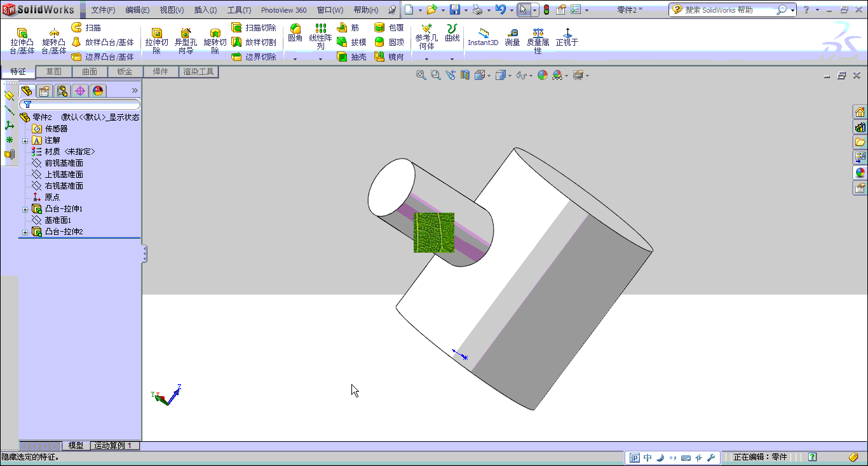Select the 拔模 draft tool
Viewport: 868px width, 466px height.
coord(351,42)
